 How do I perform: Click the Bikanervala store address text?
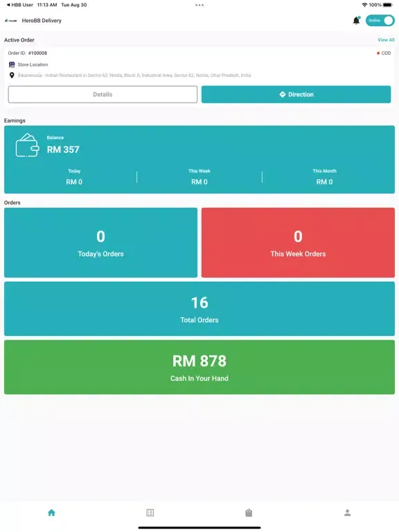tap(134, 76)
